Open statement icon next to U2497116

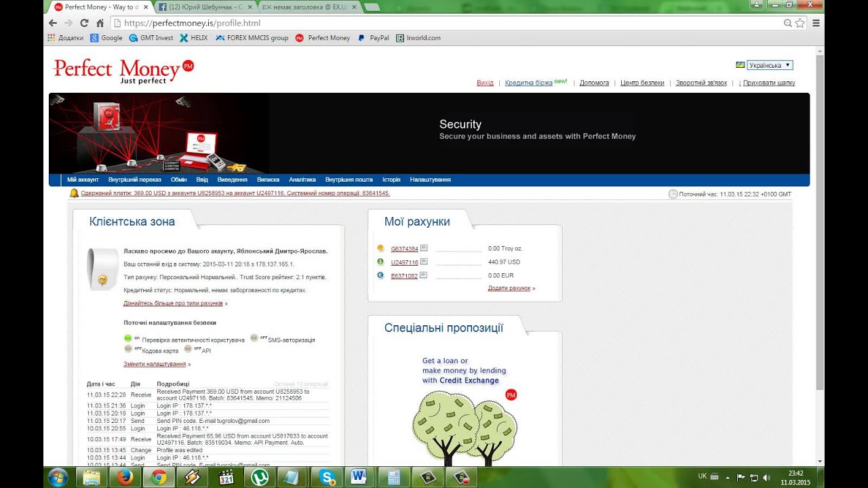click(x=424, y=262)
